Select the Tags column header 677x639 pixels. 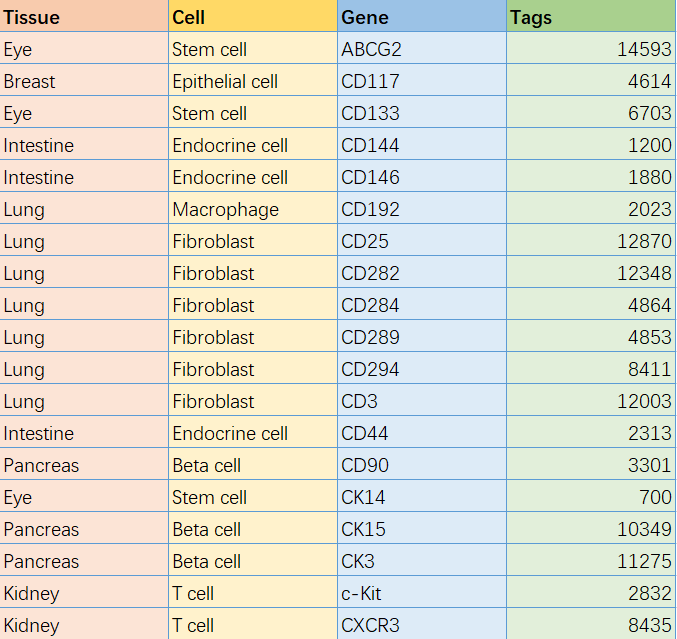591,16
